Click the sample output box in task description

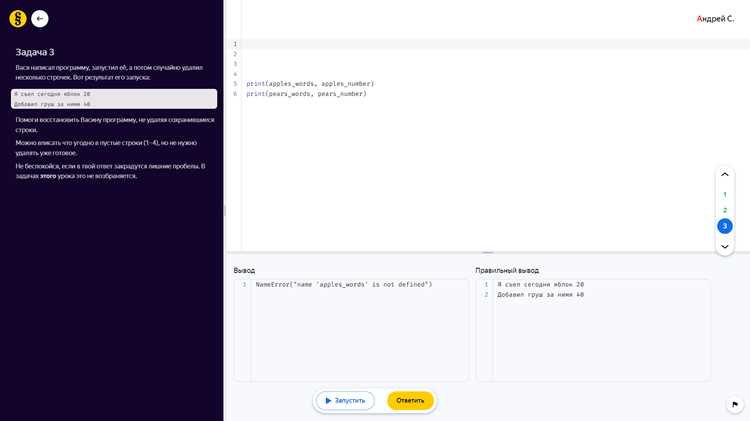click(114, 99)
